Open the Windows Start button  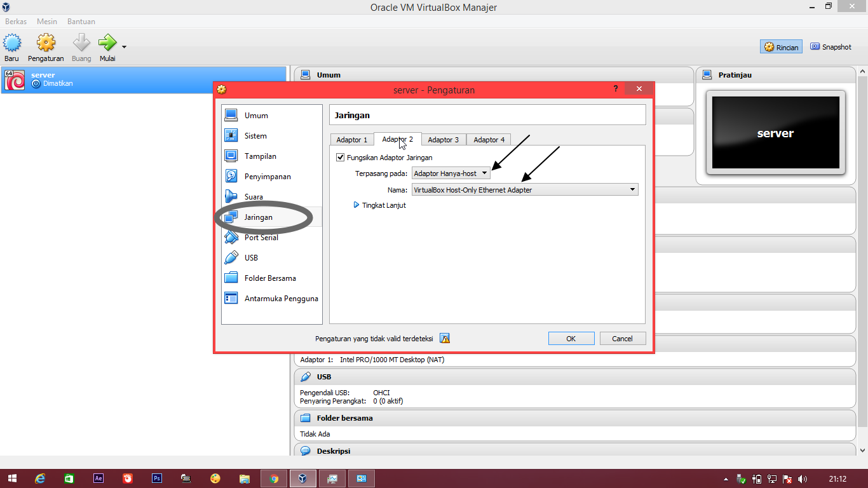point(12,478)
